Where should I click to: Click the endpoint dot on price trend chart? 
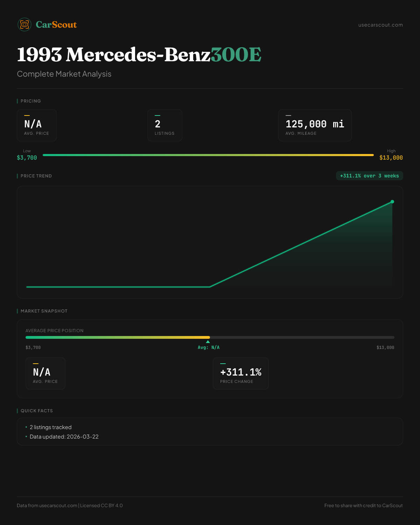click(392, 202)
